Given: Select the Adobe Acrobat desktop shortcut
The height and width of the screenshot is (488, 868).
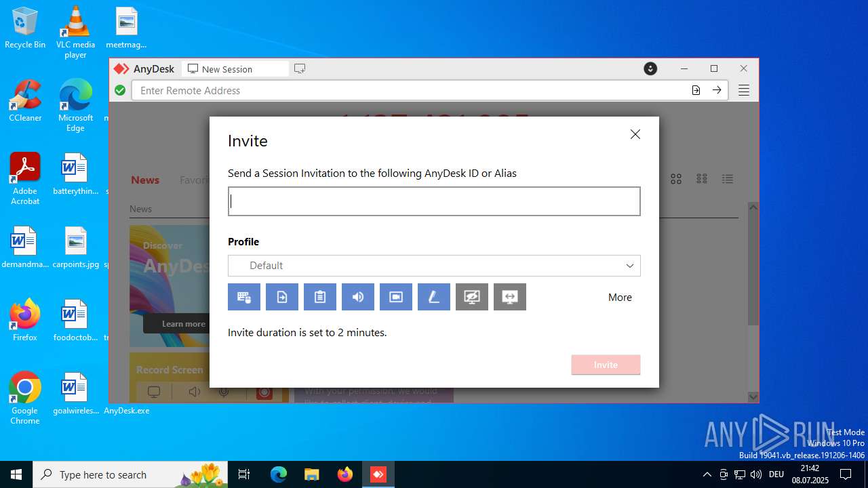Looking at the screenshot, I should click(25, 178).
